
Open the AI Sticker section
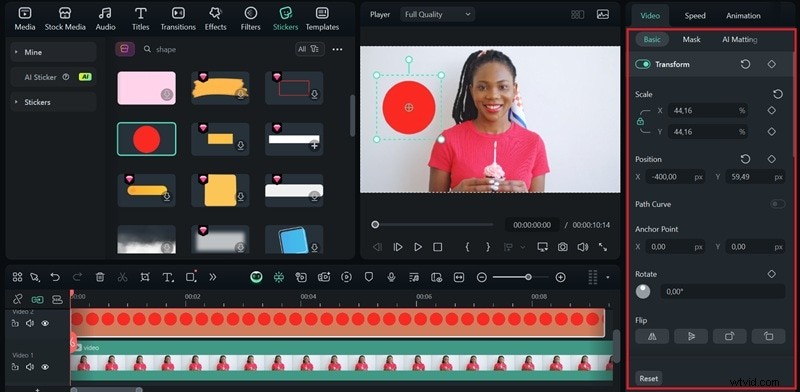(x=54, y=77)
